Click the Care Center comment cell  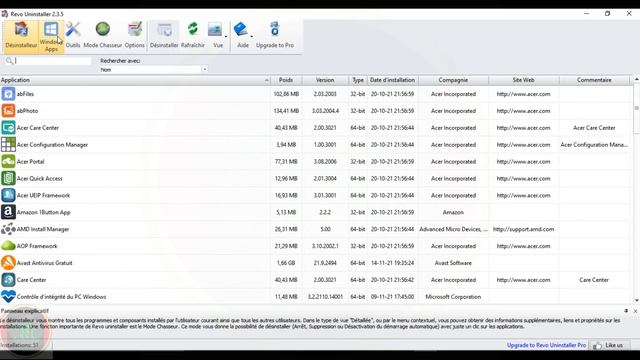594,280
